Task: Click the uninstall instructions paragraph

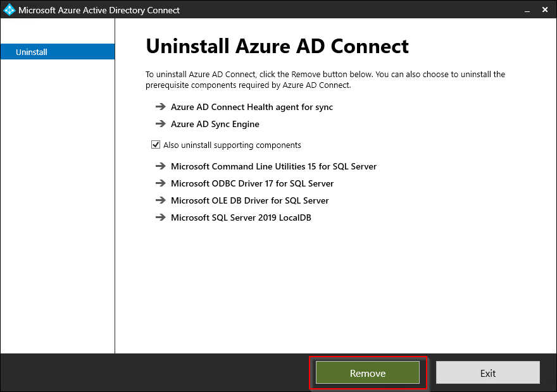Action: (x=325, y=80)
